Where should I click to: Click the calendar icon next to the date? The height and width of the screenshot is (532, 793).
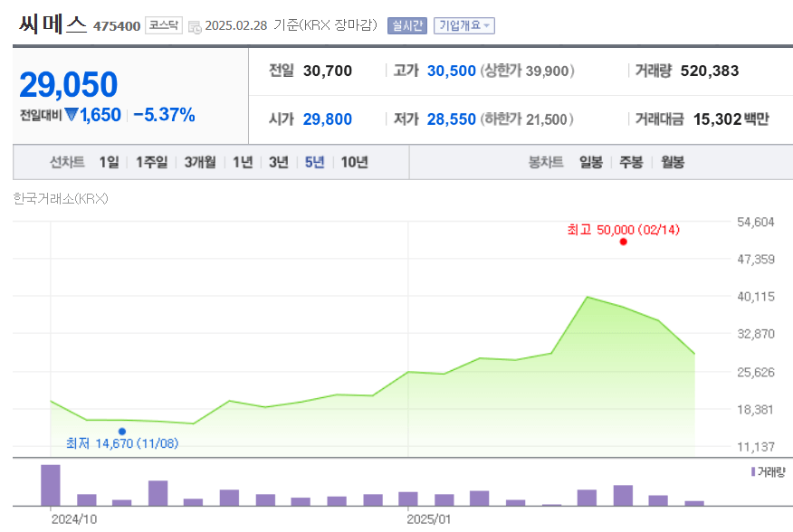193,26
